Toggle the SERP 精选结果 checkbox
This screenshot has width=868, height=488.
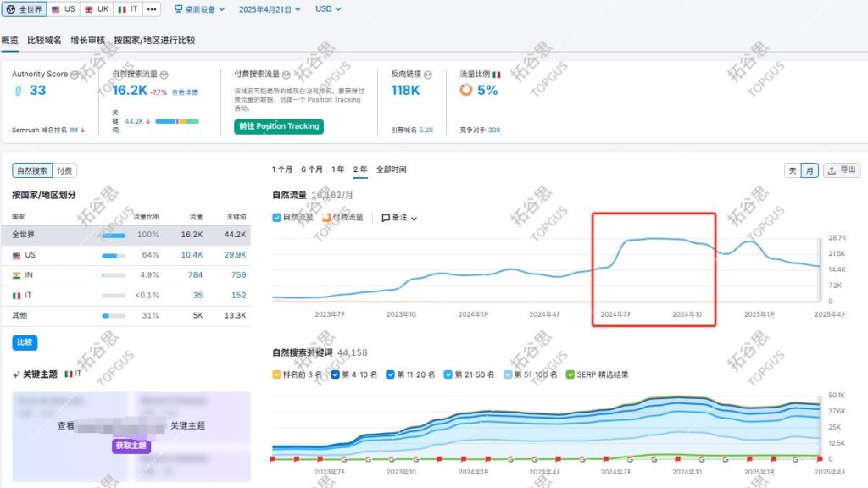[x=570, y=374]
